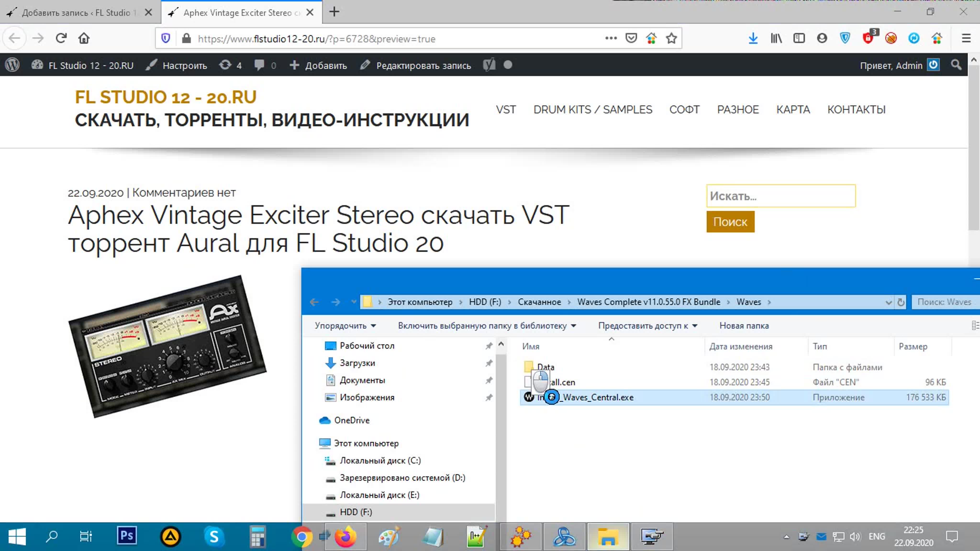Image resolution: width=980 pixels, height=551 pixels.
Task: Open the site padlock security info
Action: click(x=186, y=38)
